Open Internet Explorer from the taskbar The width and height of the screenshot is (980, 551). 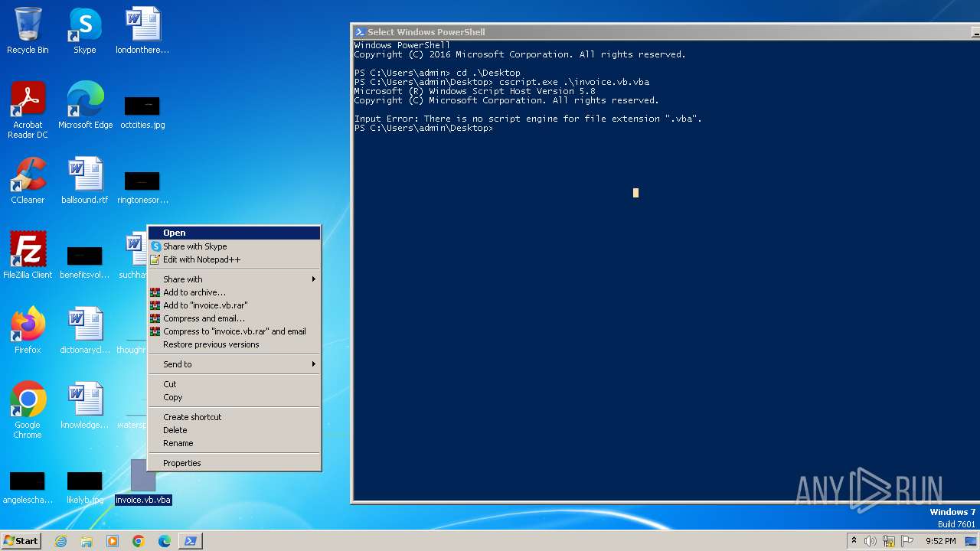(x=61, y=541)
